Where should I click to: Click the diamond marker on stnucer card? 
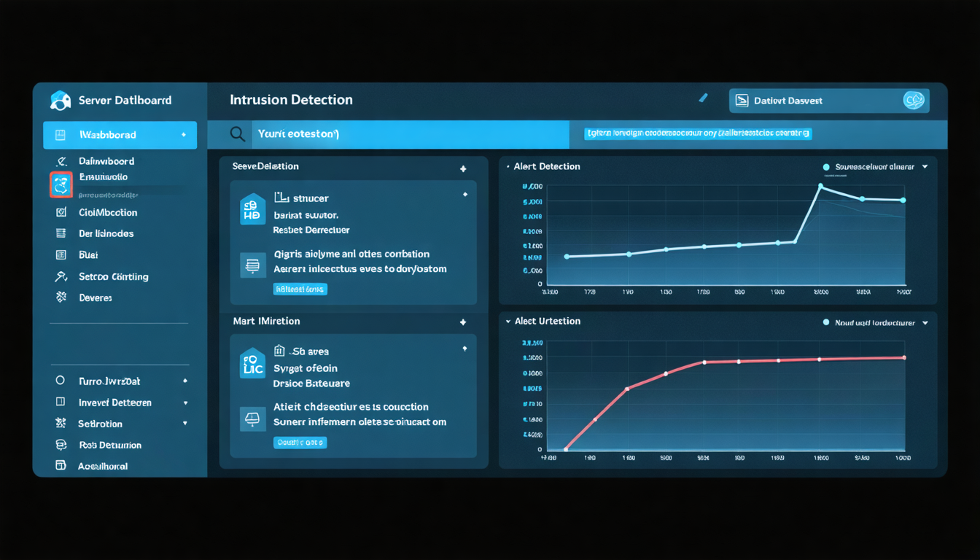click(x=465, y=195)
